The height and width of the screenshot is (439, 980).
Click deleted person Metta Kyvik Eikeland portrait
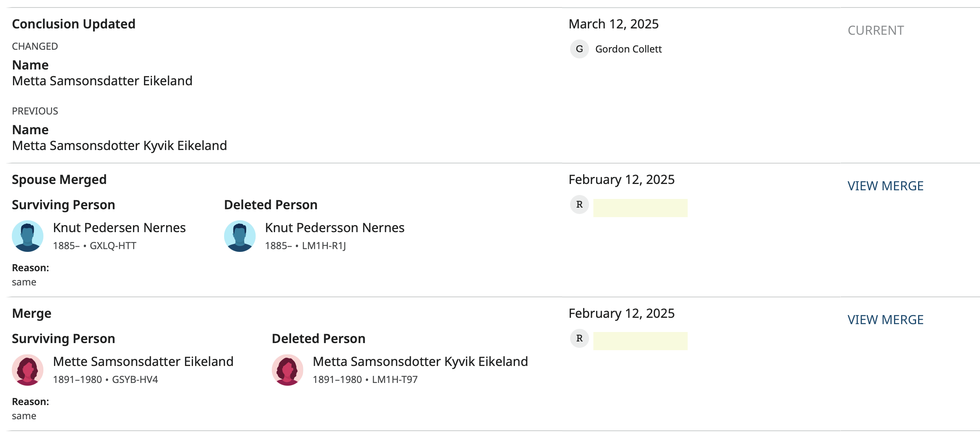click(x=288, y=370)
